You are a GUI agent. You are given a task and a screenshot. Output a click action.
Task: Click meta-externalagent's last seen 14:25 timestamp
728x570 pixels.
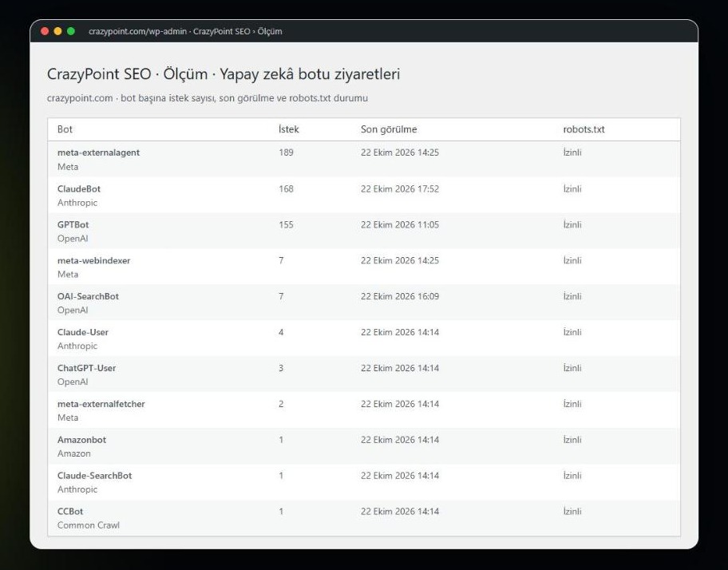tap(400, 152)
